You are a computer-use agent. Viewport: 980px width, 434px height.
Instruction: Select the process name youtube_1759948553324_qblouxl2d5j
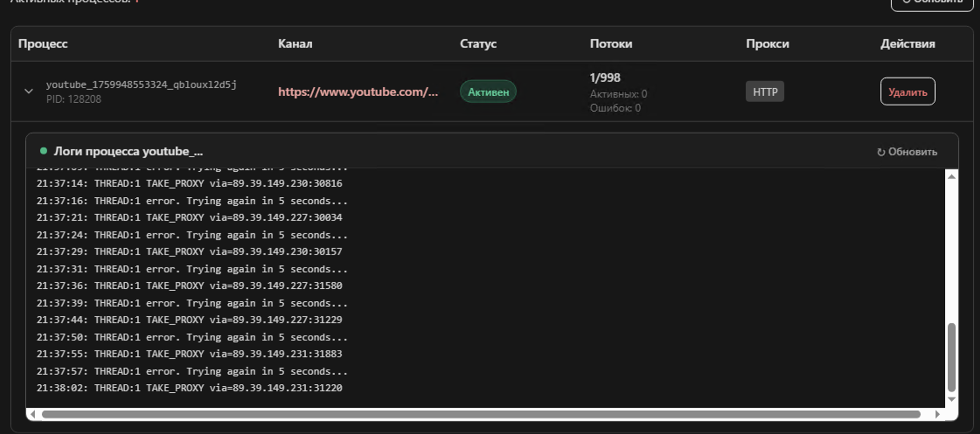pyautogui.click(x=141, y=84)
